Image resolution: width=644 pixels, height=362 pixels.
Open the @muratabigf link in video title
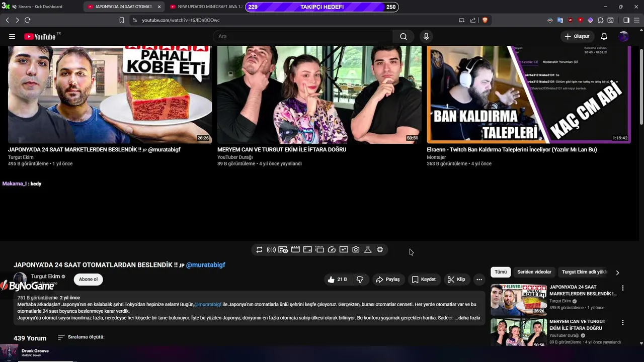click(205, 265)
